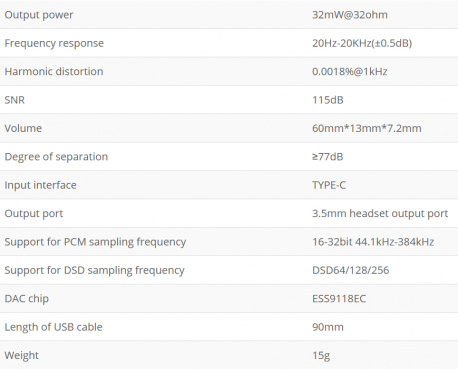The height and width of the screenshot is (369, 458).
Task: Click the 3.5mm headset output port text
Action: click(380, 214)
